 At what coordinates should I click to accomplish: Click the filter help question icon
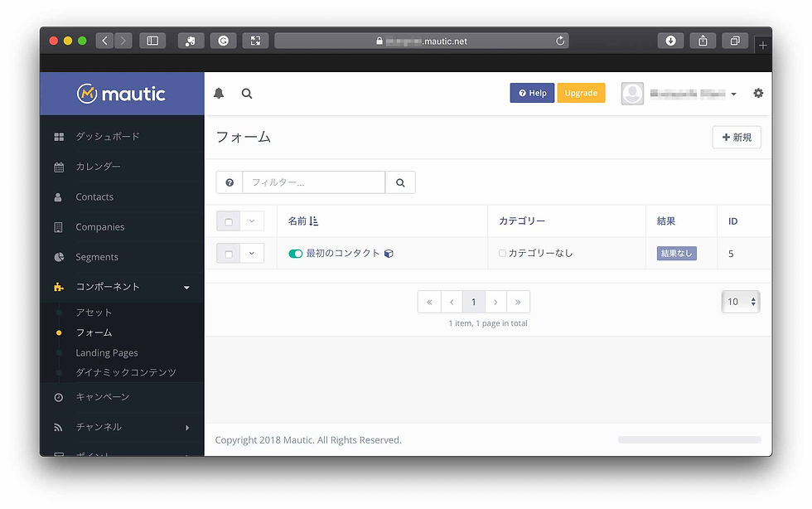[230, 182]
